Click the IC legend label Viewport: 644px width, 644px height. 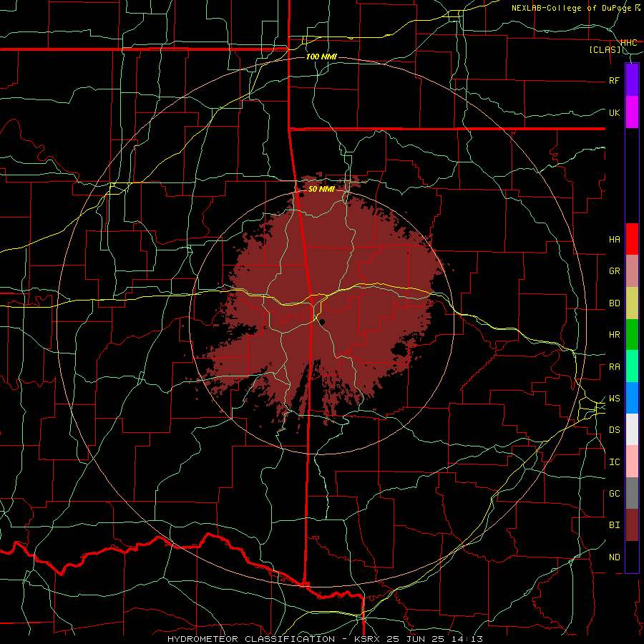point(614,462)
